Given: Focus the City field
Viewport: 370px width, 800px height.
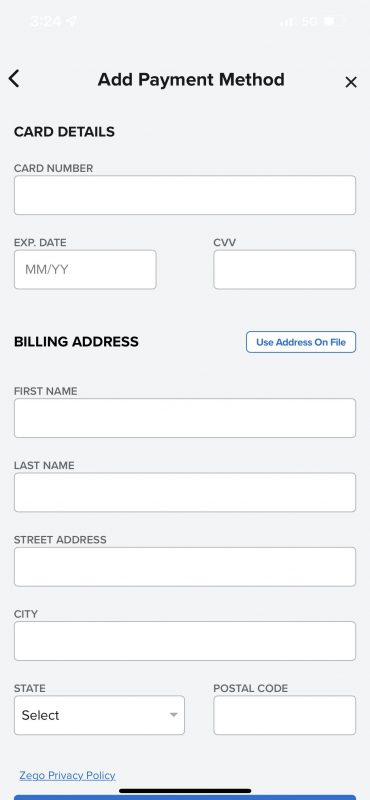Looking at the screenshot, I should tap(185, 641).
